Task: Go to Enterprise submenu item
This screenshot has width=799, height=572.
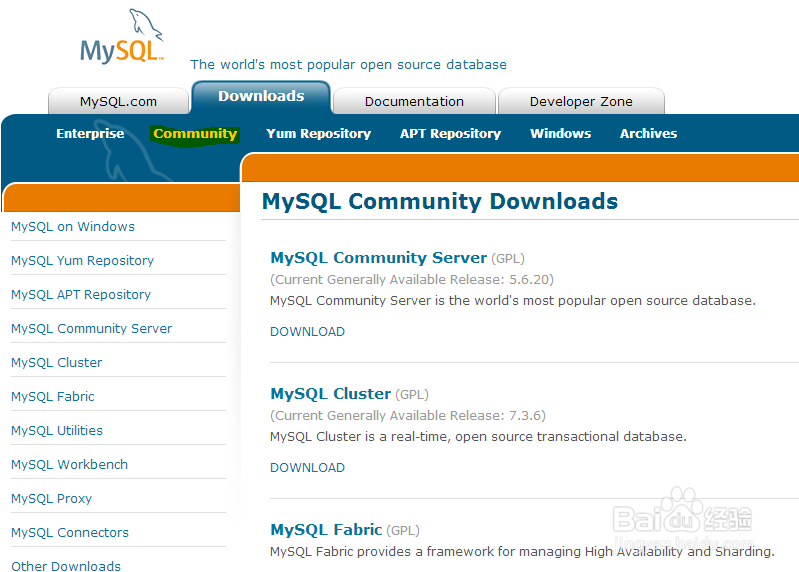Action: pyautogui.click(x=90, y=133)
